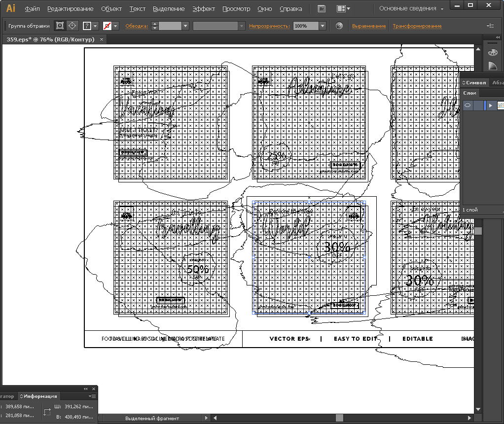This screenshot has width=504, height=424.
Task: Open Adobe Bridge via the Br icon
Action: [x=322, y=9]
